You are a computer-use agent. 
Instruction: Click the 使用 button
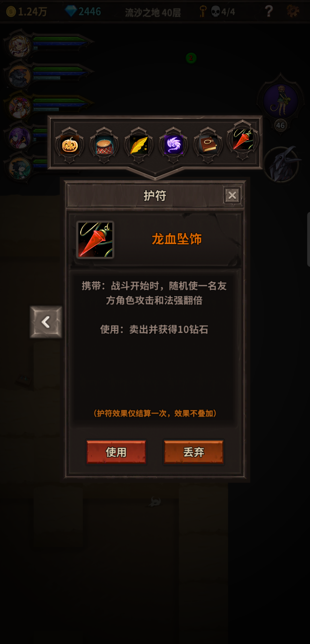[x=116, y=452]
